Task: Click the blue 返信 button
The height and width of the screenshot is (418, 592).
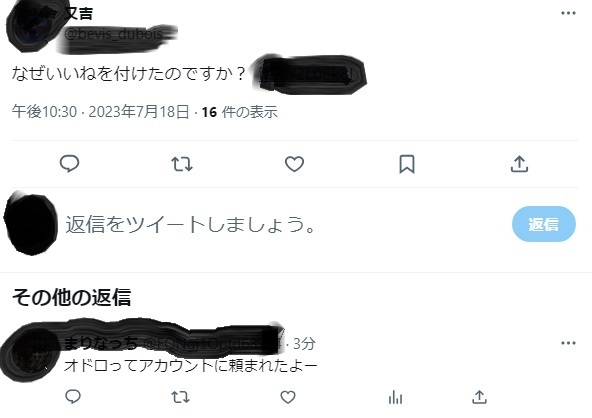Action: (x=544, y=224)
